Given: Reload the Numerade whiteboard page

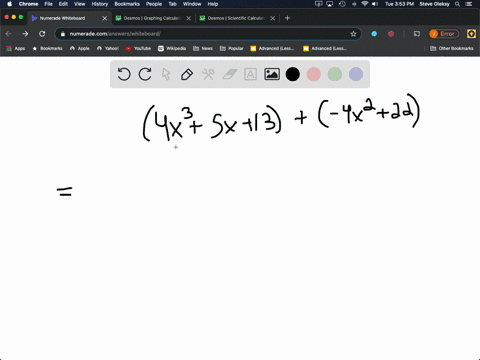Looking at the screenshot, I should click(x=42, y=34).
